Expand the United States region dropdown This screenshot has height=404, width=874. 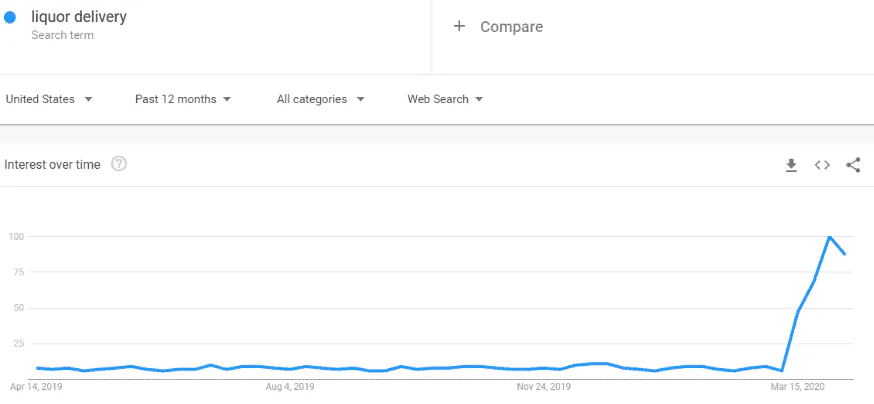click(x=49, y=99)
